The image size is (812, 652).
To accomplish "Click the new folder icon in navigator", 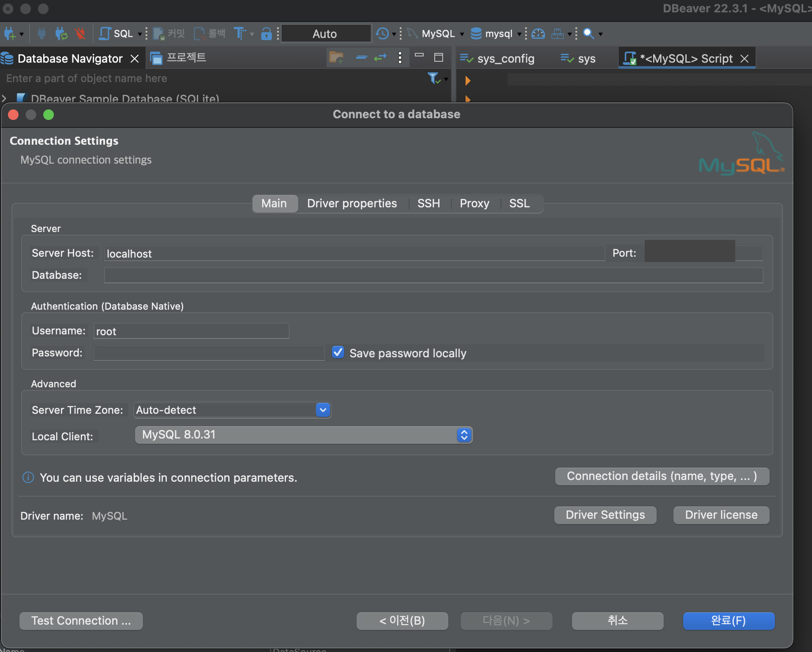I will [x=336, y=57].
